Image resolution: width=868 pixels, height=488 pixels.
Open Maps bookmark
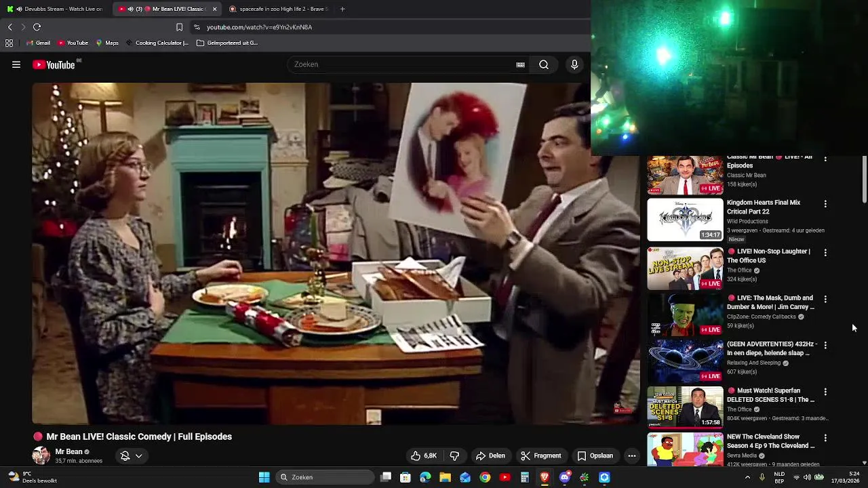pos(107,43)
